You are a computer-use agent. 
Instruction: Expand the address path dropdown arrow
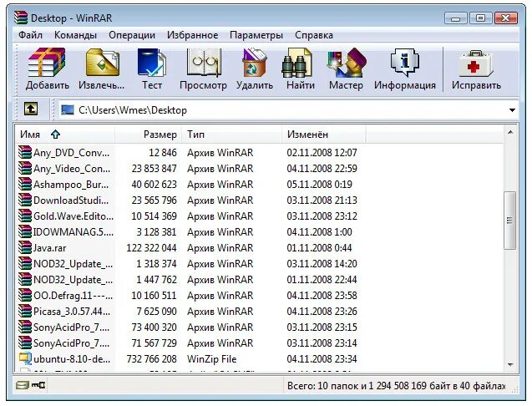512,110
